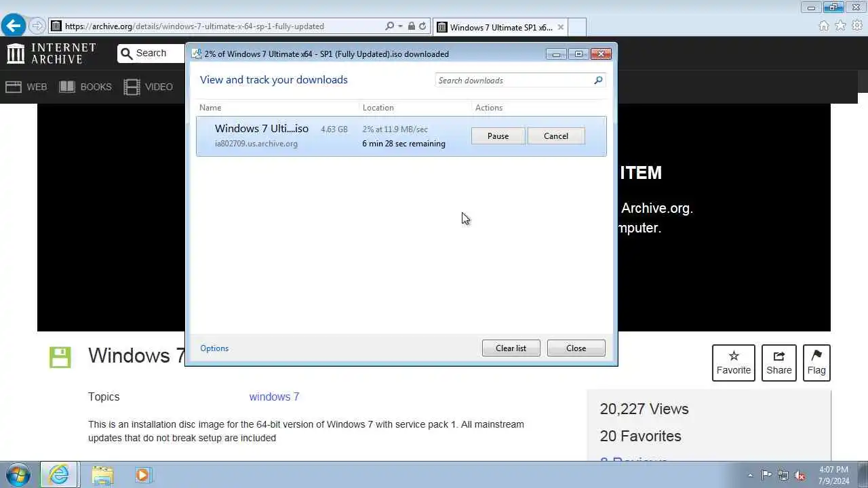Click the Favorite star button
The width and height of the screenshot is (868, 488).
[734, 363]
